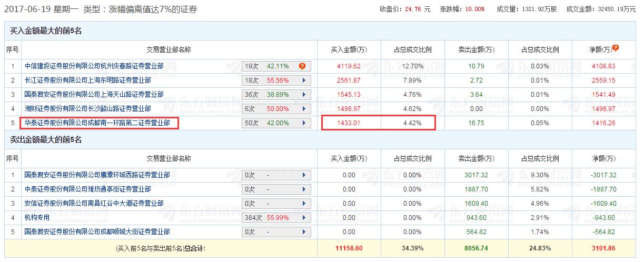Click the sell amount 10.79
644x262 pixels.
point(475,66)
